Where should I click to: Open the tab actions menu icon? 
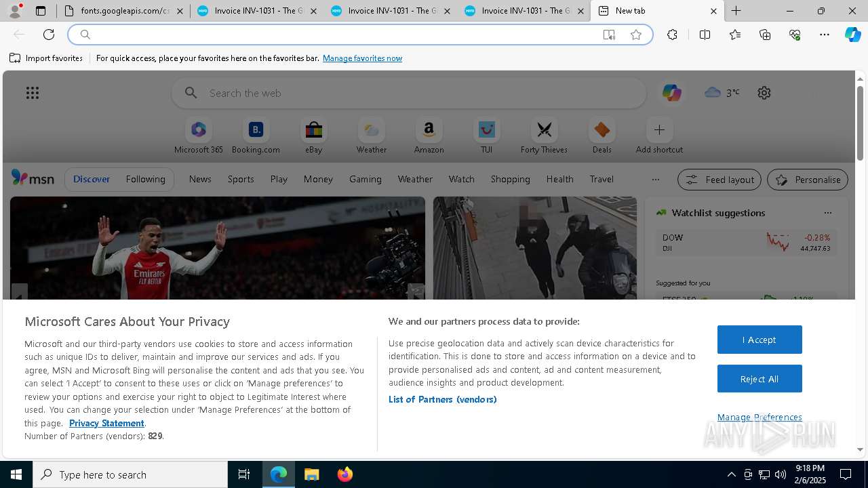pyautogui.click(x=41, y=11)
